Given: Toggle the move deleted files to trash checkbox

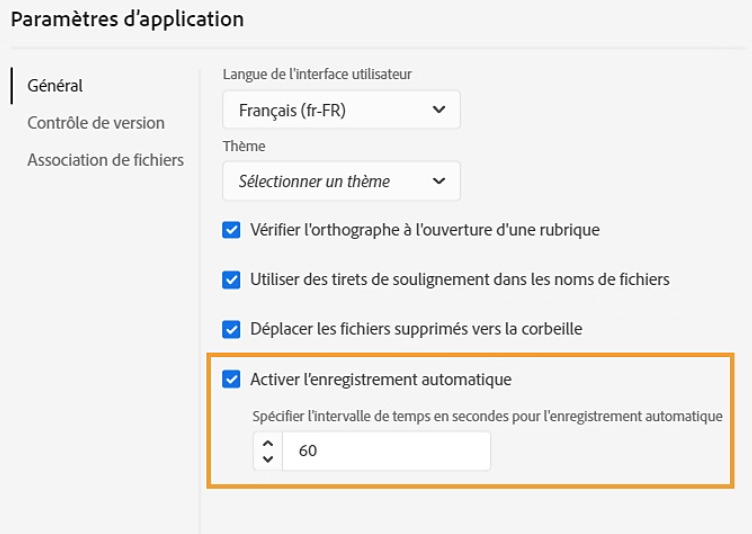Looking at the screenshot, I should [232, 329].
